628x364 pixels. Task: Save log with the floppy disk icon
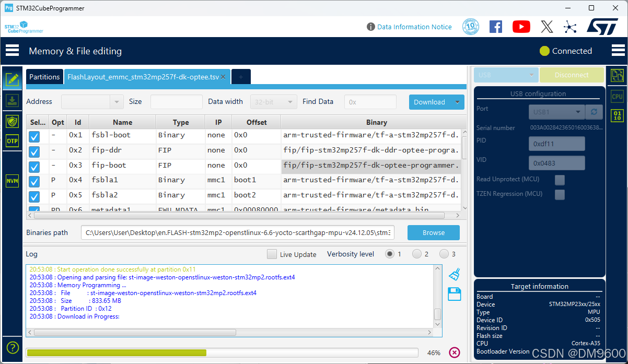tap(455, 294)
